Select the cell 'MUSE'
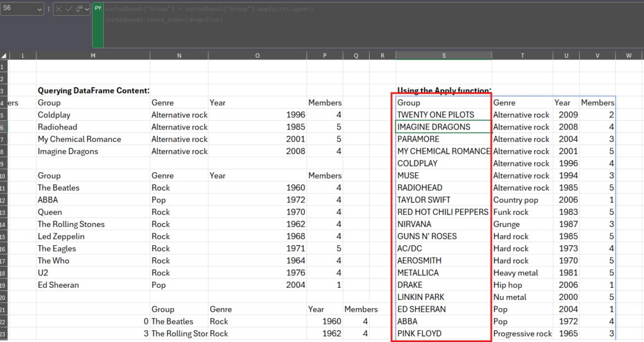 tap(443, 176)
